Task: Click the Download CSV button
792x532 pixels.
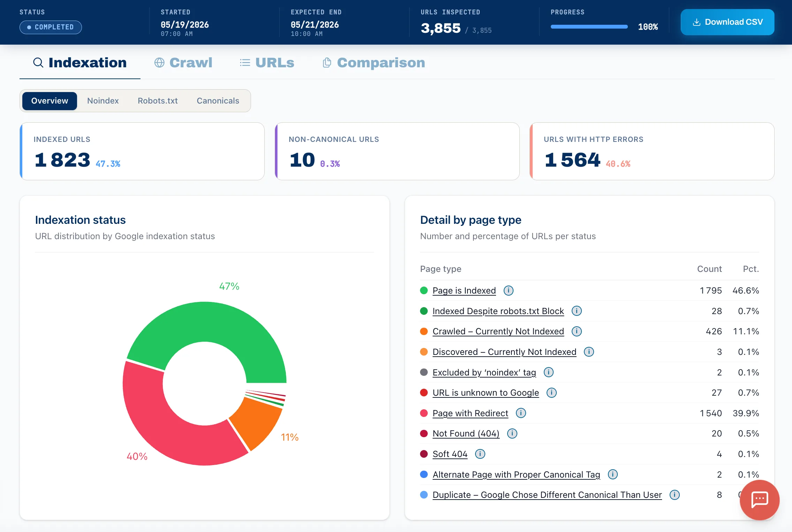Action: pos(728,22)
